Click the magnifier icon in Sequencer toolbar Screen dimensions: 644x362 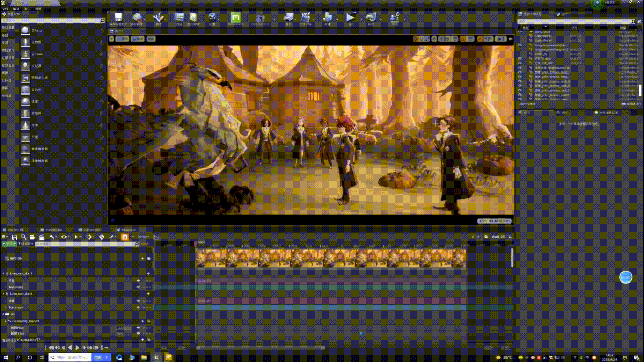[24, 237]
